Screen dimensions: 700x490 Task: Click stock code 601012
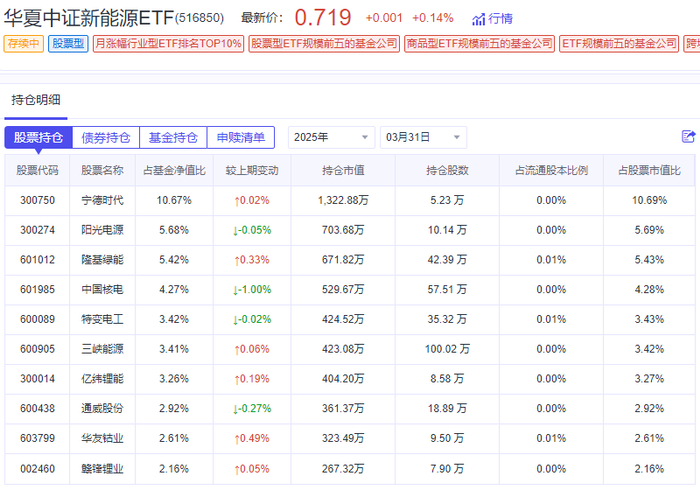38,260
